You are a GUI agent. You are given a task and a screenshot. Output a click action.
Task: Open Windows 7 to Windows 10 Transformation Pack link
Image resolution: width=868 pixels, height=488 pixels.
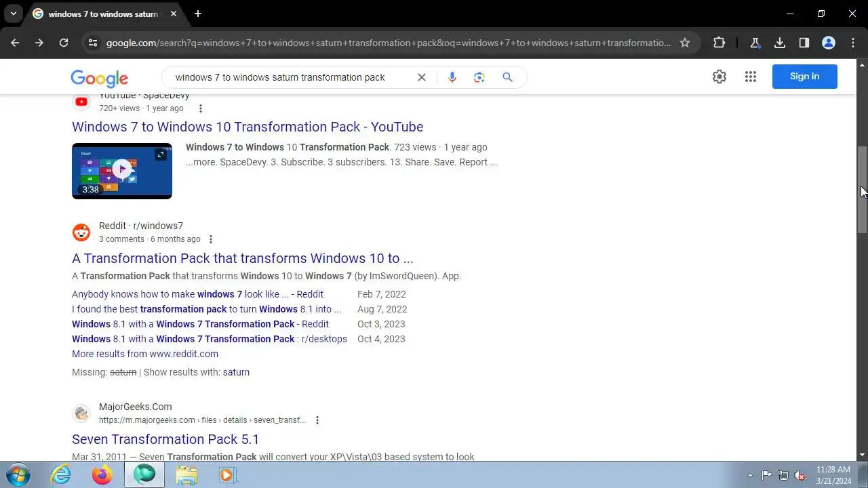[x=248, y=127]
